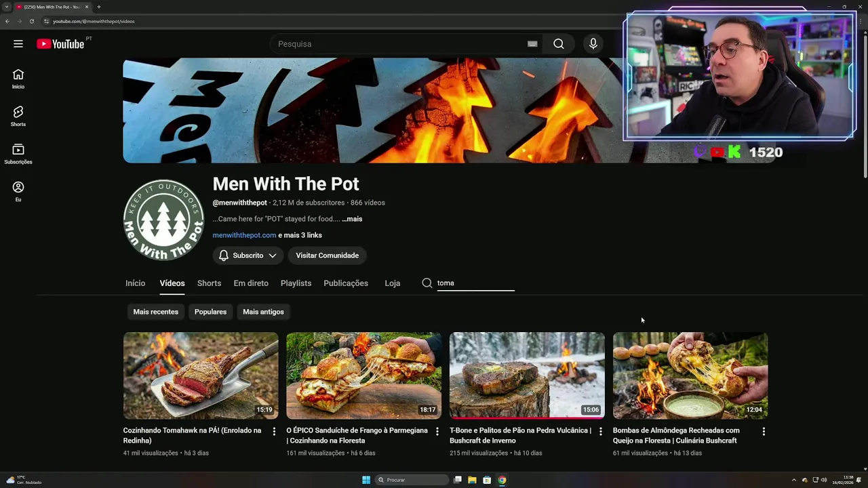
Task: Click the Windows taskbar Procurar search box
Action: click(412, 480)
